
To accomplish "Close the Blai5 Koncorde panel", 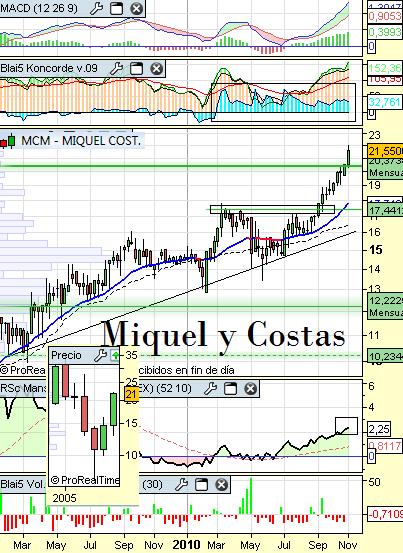I will (157, 68).
